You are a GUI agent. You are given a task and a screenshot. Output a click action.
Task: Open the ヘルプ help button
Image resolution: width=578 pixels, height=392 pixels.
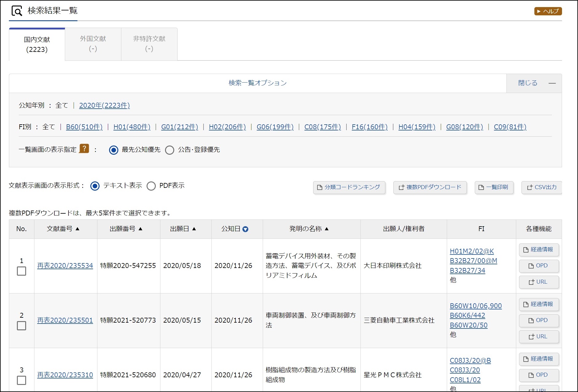(x=548, y=11)
